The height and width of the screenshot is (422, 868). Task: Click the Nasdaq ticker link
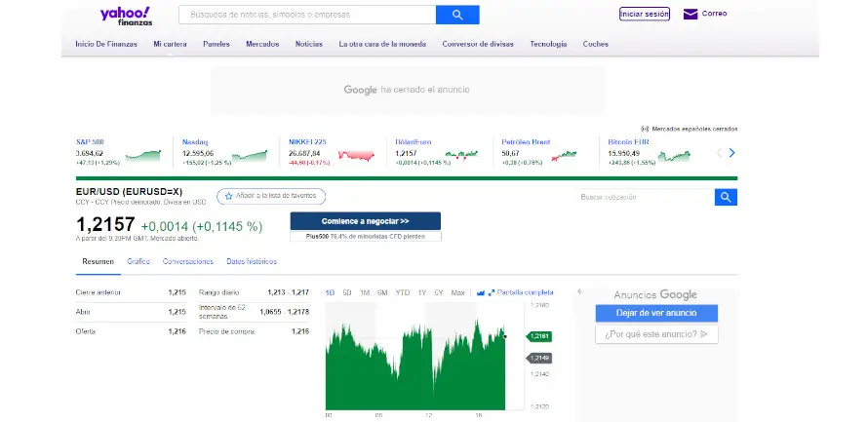(x=195, y=142)
